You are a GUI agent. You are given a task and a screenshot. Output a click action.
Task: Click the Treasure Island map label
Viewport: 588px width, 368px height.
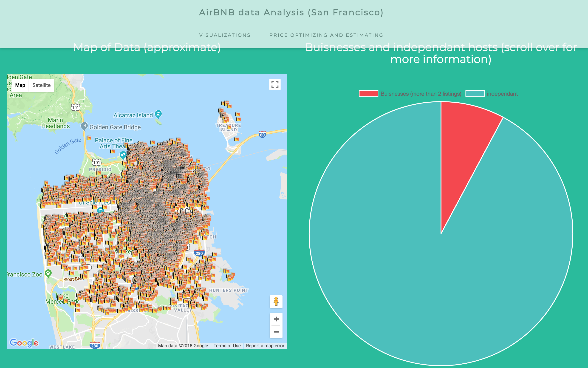(x=228, y=127)
